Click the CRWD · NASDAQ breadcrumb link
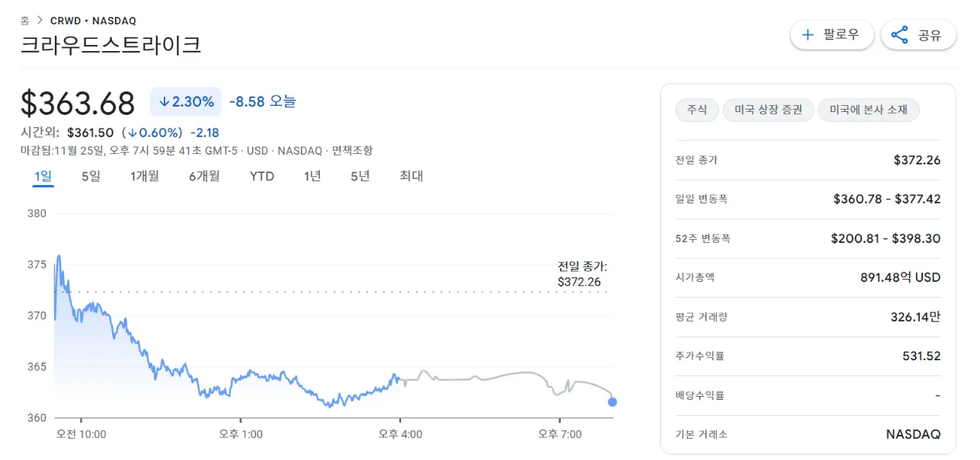980x460 pixels. click(93, 21)
